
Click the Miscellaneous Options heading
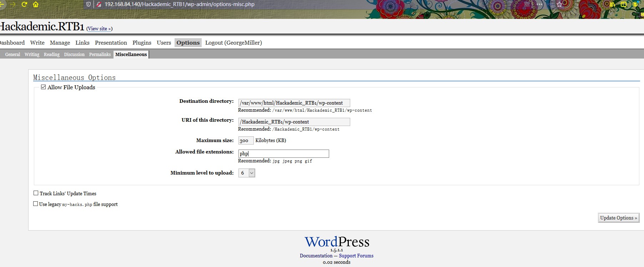74,77
